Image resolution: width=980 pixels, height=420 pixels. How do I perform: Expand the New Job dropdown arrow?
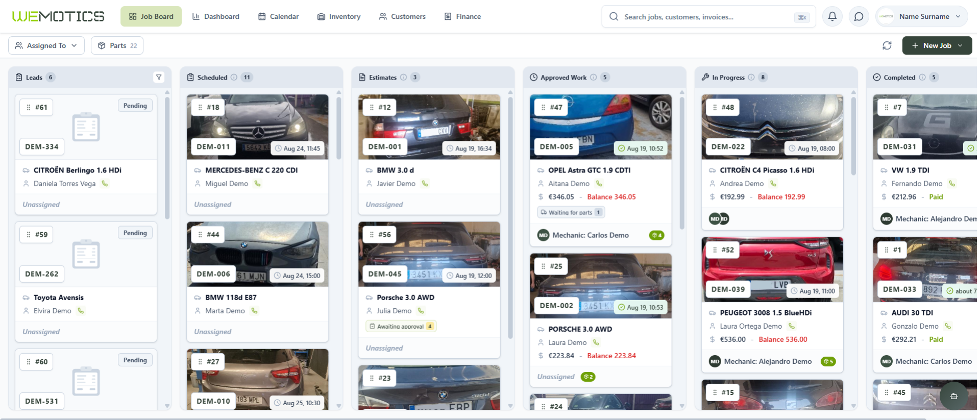pos(960,45)
